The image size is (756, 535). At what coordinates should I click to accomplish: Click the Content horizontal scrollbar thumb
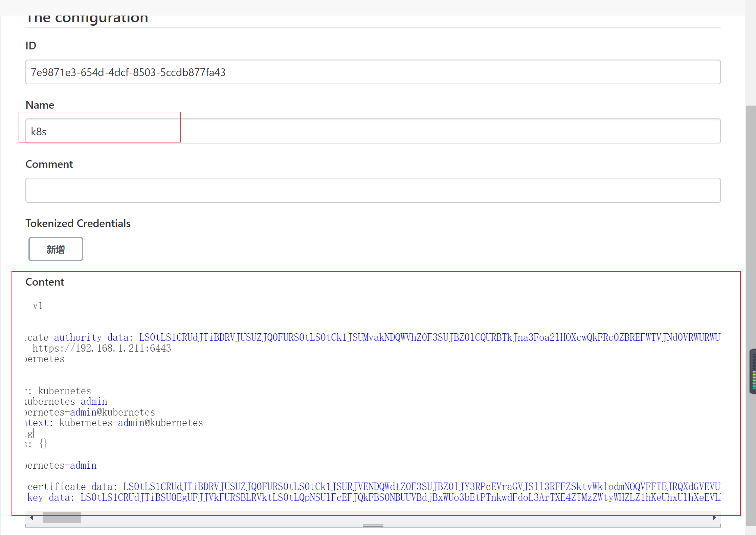pyautogui.click(x=62, y=517)
